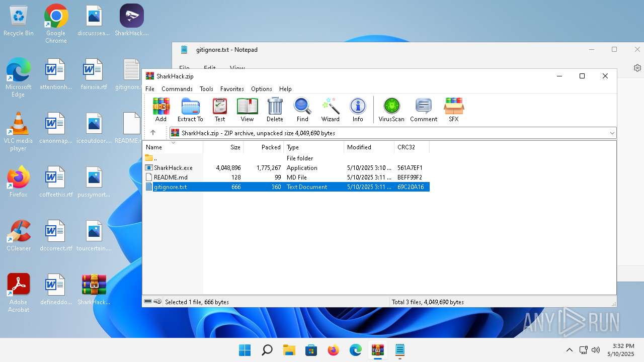The height and width of the screenshot is (362, 644).
Task: Open the Tools menu
Action: coord(206,88)
